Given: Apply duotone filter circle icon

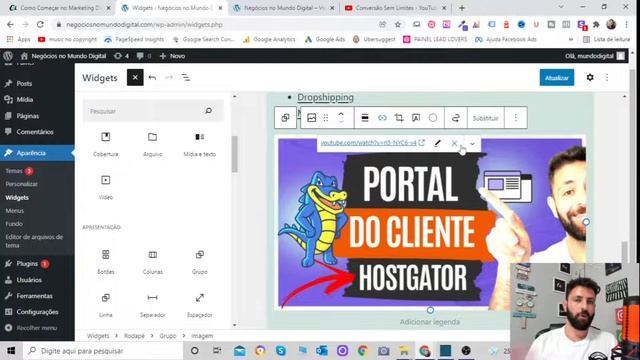Looking at the screenshot, I should [x=433, y=118].
